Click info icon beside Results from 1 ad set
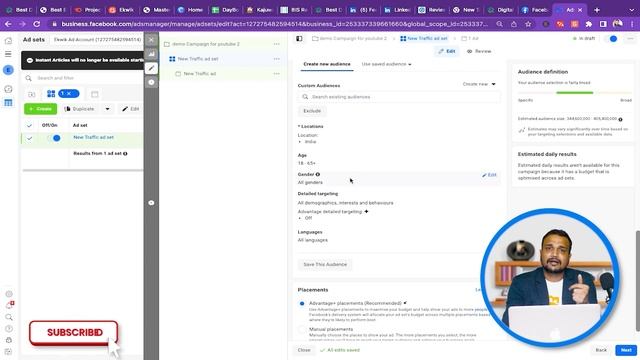640x360 pixels. (125, 153)
